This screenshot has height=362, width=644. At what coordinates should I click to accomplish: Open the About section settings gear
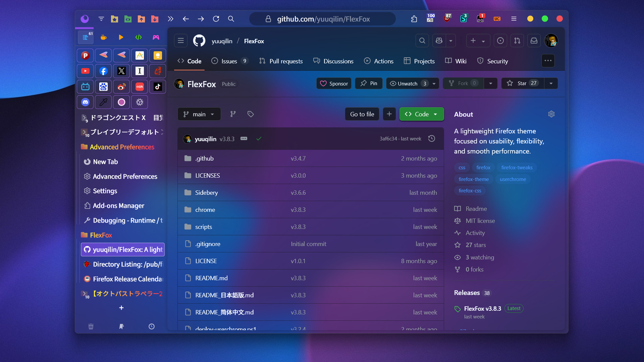tap(551, 114)
